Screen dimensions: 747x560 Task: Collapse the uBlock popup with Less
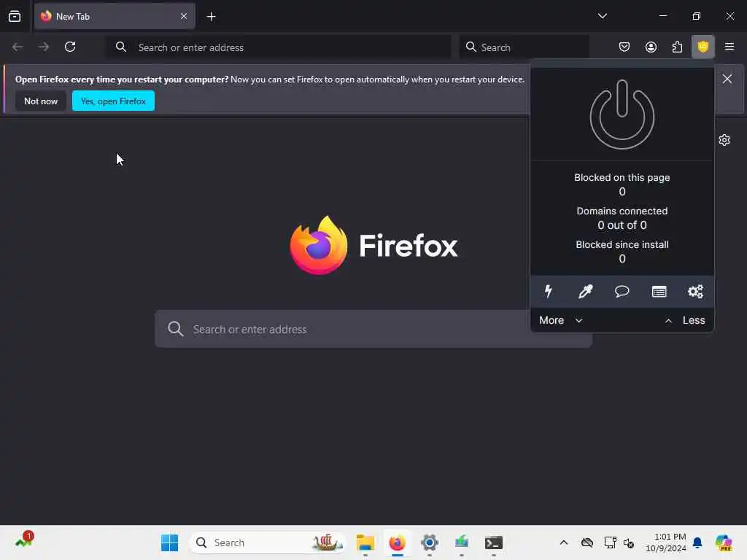(x=685, y=320)
